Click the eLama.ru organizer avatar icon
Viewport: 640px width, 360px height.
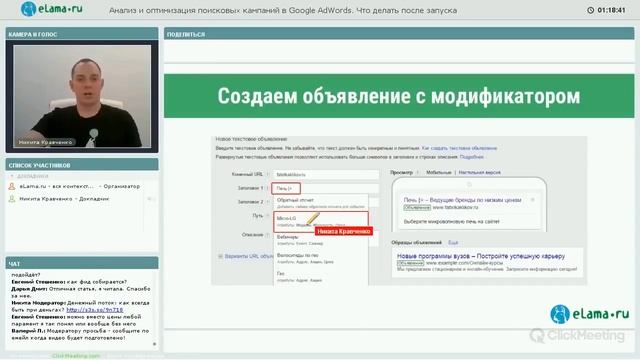[x=12, y=186]
